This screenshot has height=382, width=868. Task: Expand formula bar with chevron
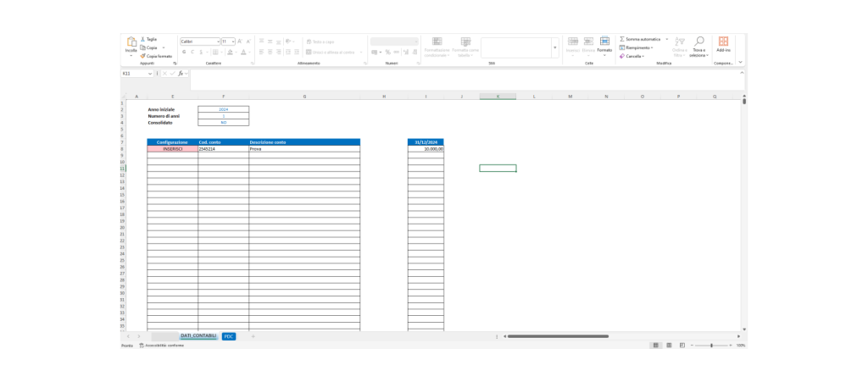click(742, 74)
